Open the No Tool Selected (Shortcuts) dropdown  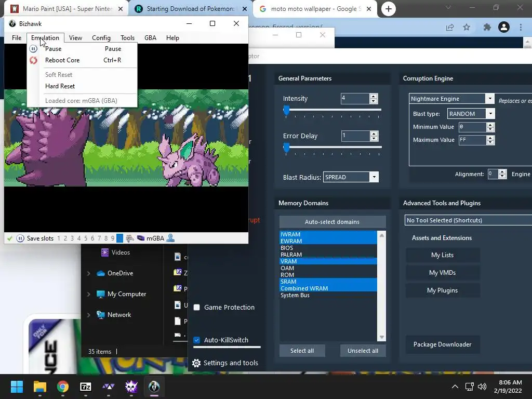tap(468, 220)
